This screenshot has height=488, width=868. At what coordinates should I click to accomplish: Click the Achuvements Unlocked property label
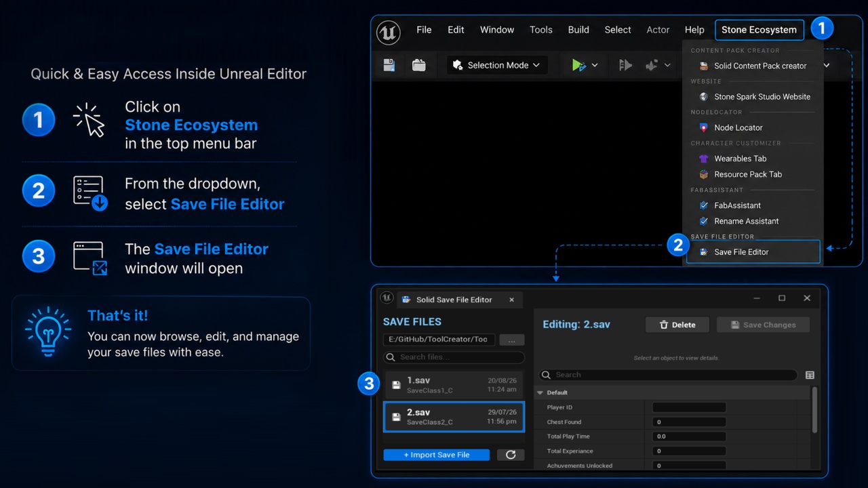click(x=580, y=466)
